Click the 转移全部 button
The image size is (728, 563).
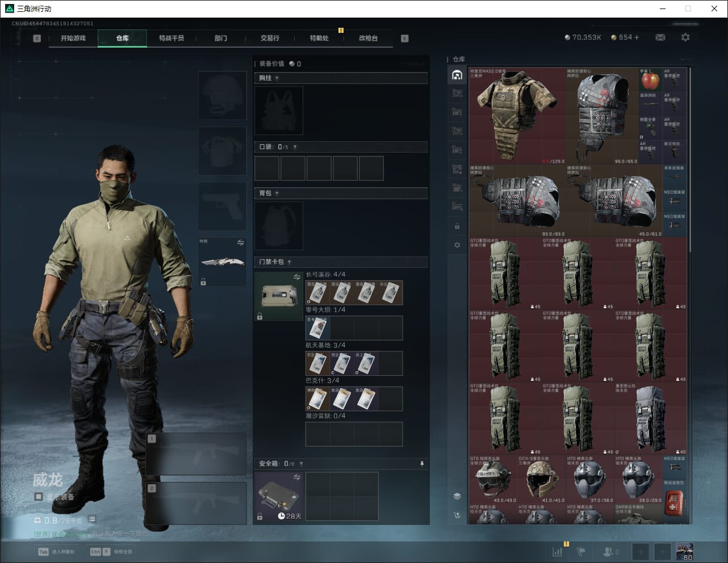[x=111, y=551]
